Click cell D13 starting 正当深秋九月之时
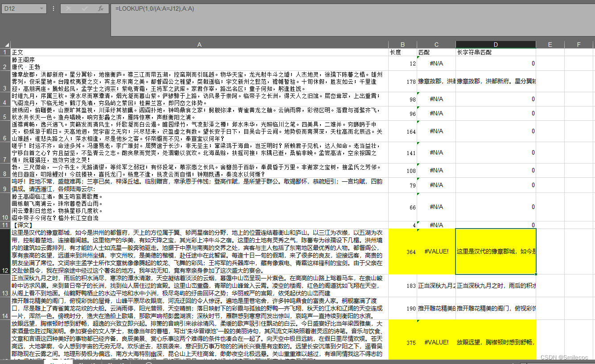Viewport: 595px width, 364px height. click(x=496, y=286)
